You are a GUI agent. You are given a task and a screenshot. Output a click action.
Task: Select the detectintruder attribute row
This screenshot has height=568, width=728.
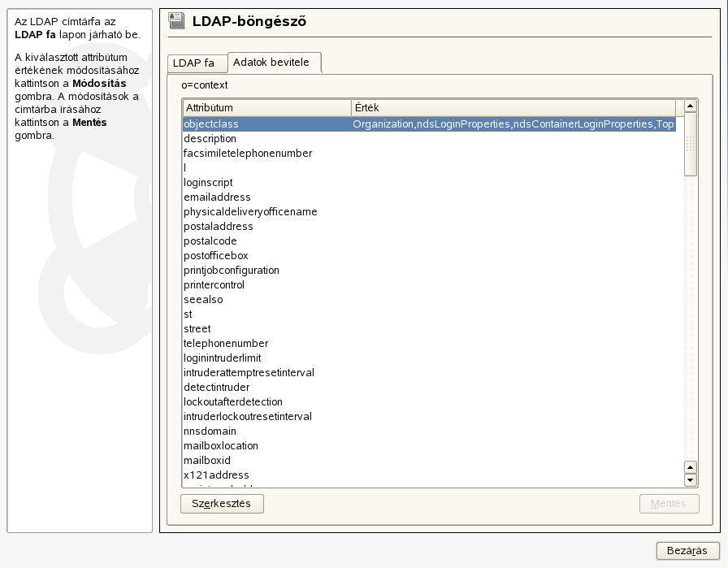tap(429, 388)
